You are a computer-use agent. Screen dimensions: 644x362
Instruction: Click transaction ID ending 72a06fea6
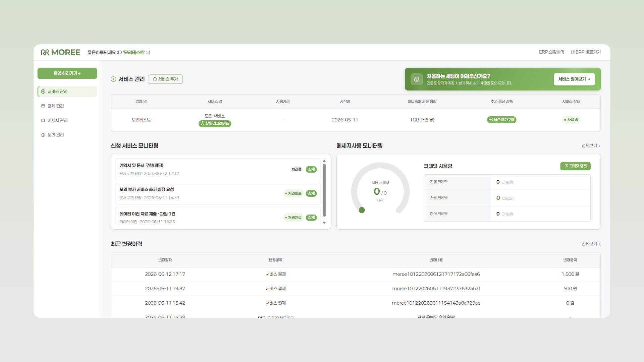pos(436,274)
